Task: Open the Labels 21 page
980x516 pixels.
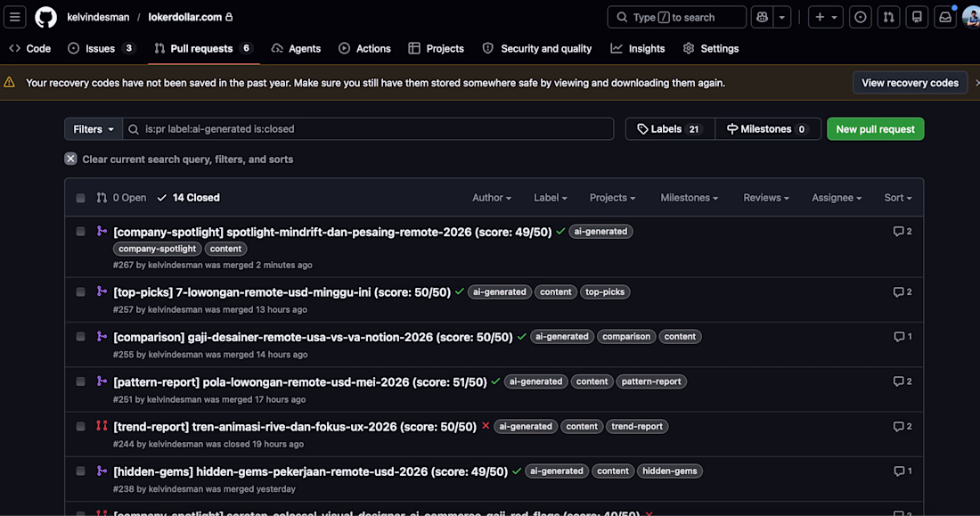Action: [670, 129]
